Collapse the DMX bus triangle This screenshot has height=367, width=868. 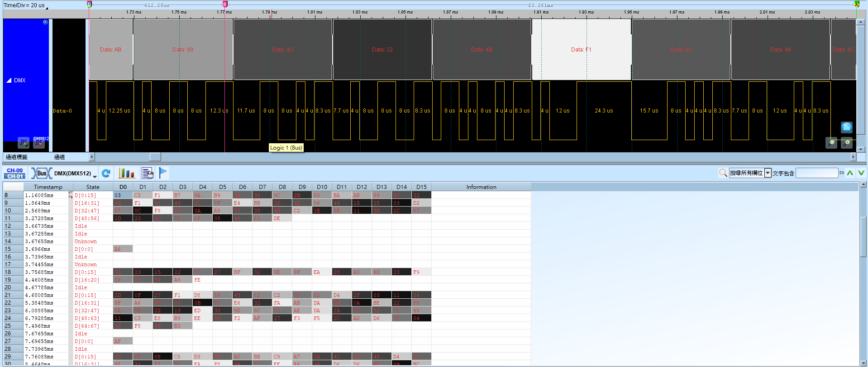click(x=9, y=80)
